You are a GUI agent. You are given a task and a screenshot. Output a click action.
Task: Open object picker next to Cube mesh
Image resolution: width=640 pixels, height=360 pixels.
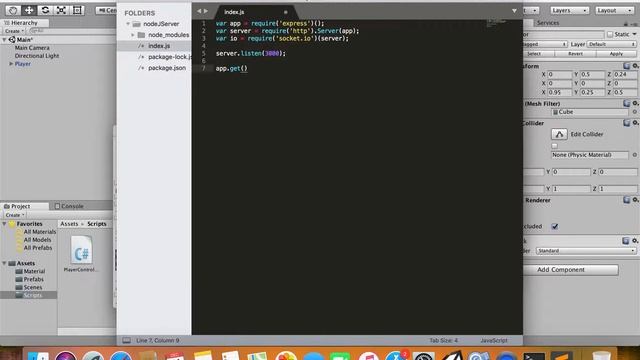pos(635,112)
